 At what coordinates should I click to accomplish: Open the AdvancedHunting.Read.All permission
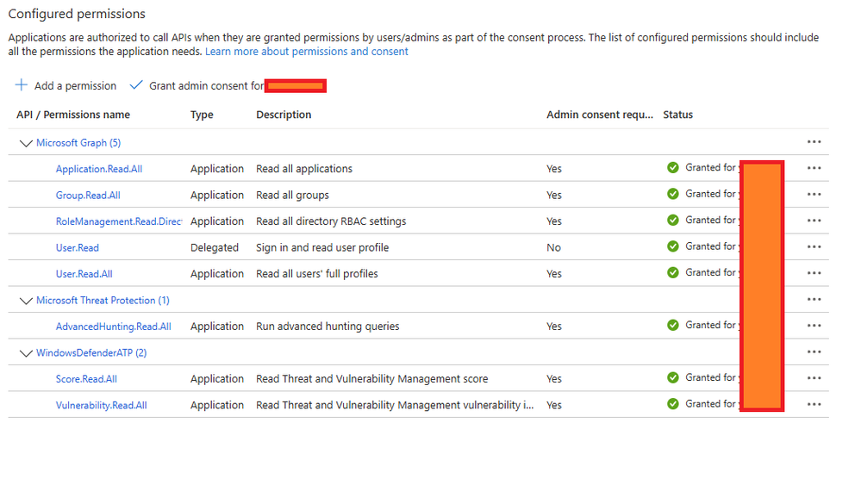[x=114, y=327]
